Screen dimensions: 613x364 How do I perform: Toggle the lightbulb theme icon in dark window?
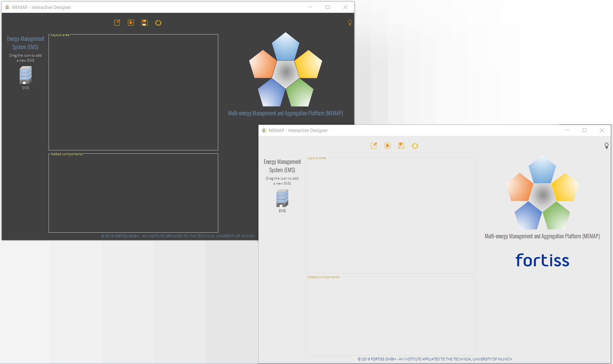(350, 23)
